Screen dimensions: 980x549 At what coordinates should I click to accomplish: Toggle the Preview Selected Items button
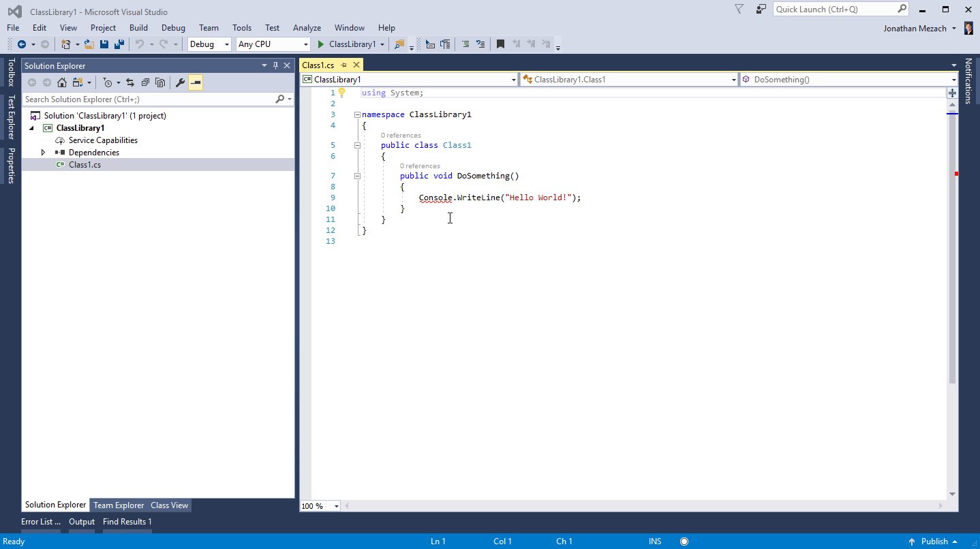coord(196,82)
